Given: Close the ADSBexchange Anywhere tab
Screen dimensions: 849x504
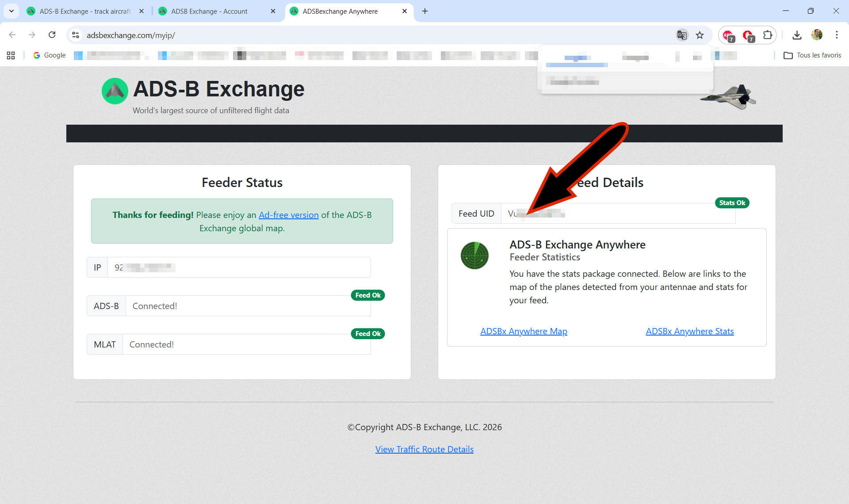Looking at the screenshot, I should [405, 11].
